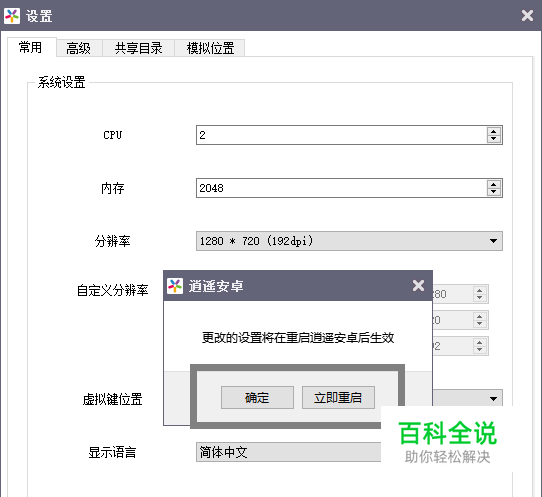This screenshot has height=497, width=542.
Task: Click the 自定义分辨率 label
Action: point(113,290)
